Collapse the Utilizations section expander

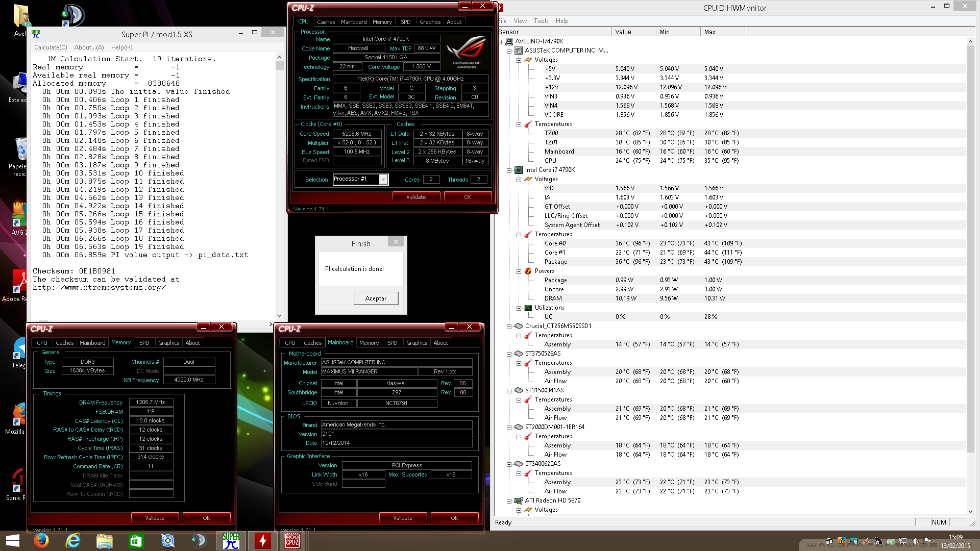point(519,308)
